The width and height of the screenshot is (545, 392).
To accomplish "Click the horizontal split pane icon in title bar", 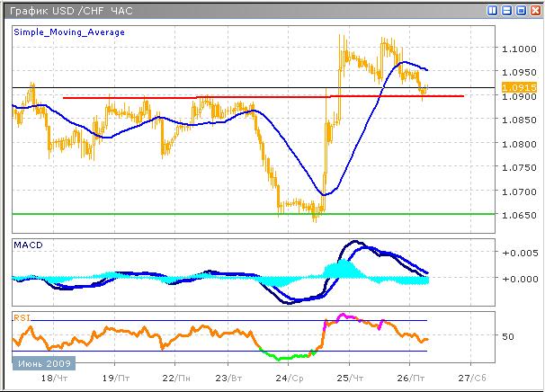I will click(x=506, y=11).
